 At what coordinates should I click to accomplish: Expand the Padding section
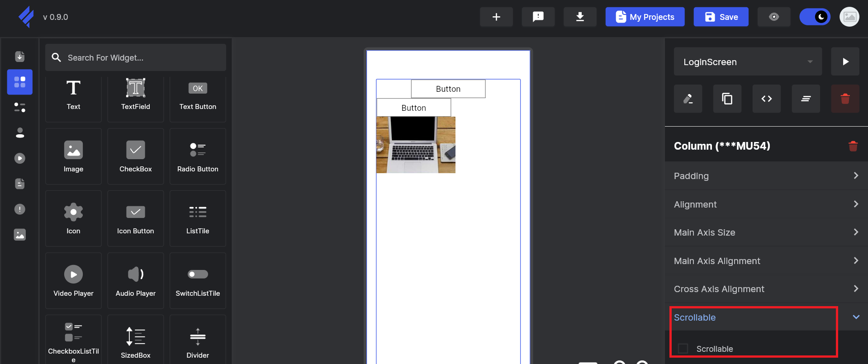point(765,176)
